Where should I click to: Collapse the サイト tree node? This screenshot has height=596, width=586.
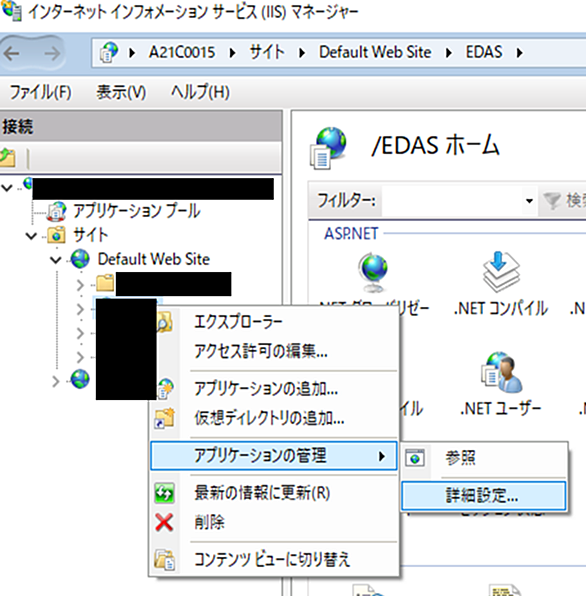point(31,236)
